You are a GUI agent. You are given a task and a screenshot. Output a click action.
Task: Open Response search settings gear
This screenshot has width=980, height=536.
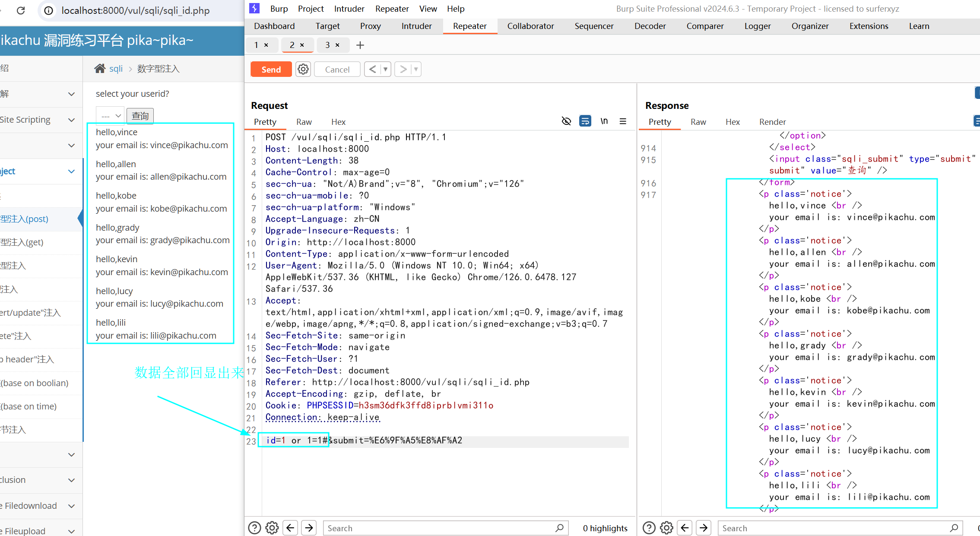pos(667,528)
